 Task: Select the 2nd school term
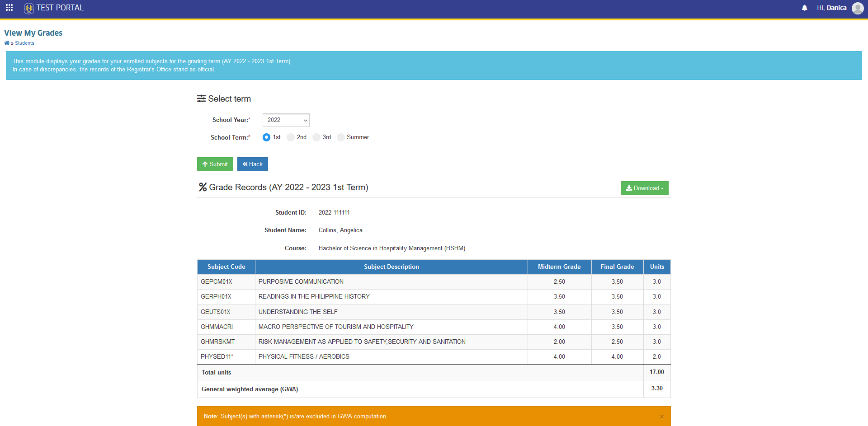click(291, 137)
